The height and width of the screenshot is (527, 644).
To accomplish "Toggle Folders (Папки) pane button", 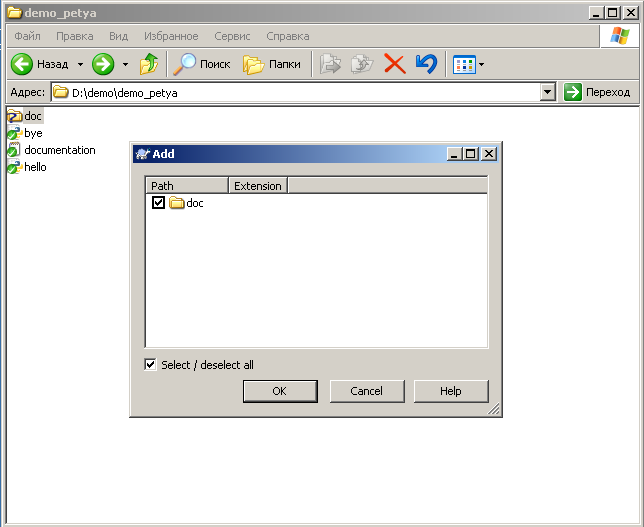I will (272, 64).
